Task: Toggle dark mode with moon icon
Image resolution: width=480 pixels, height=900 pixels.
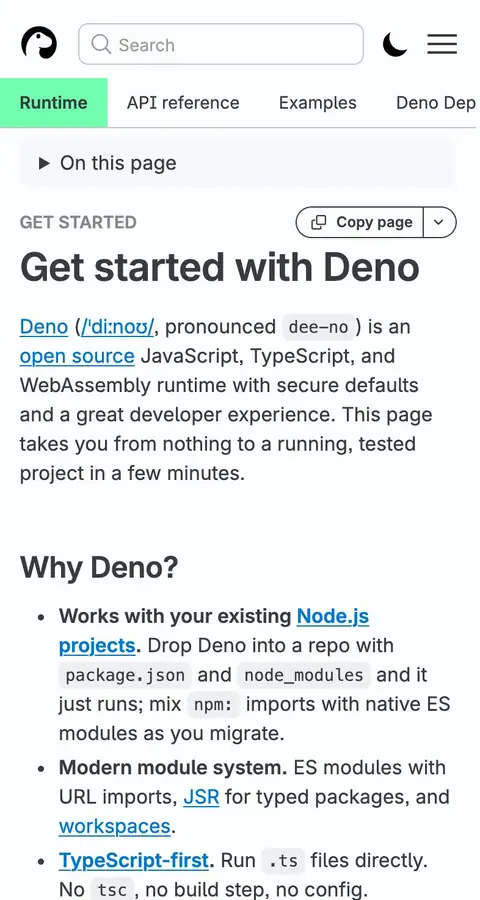Action: click(395, 44)
